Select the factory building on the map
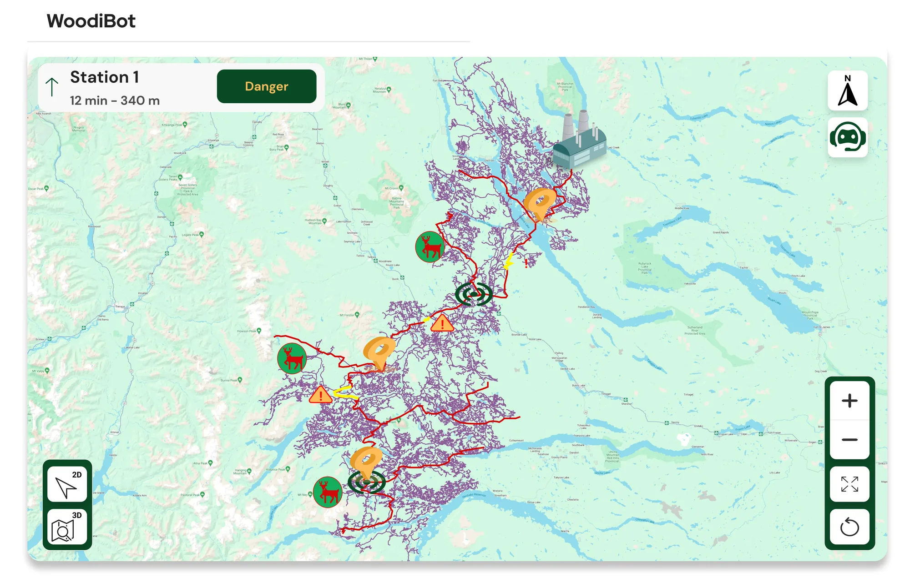This screenshot has height=588, width=910. click(580, 141)
